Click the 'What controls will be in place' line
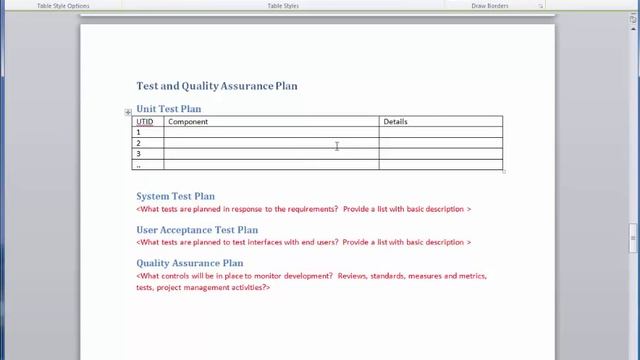 tap(311, 276)
